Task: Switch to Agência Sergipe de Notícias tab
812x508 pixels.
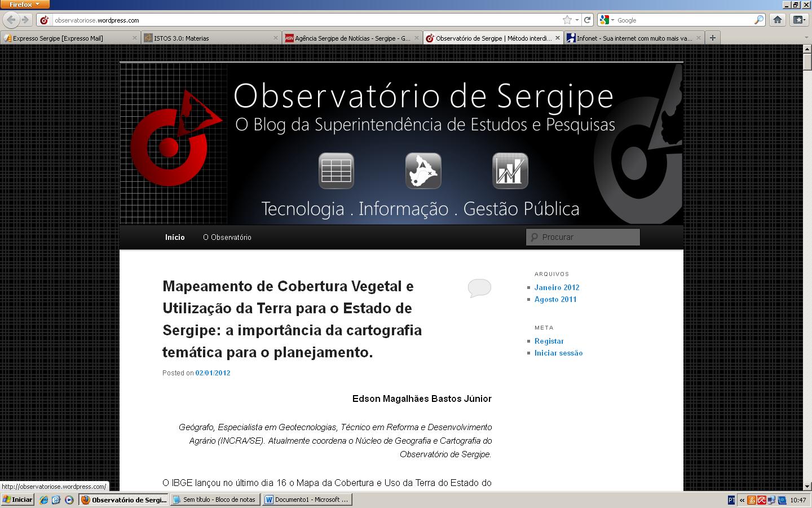Action: click(352, 38)
